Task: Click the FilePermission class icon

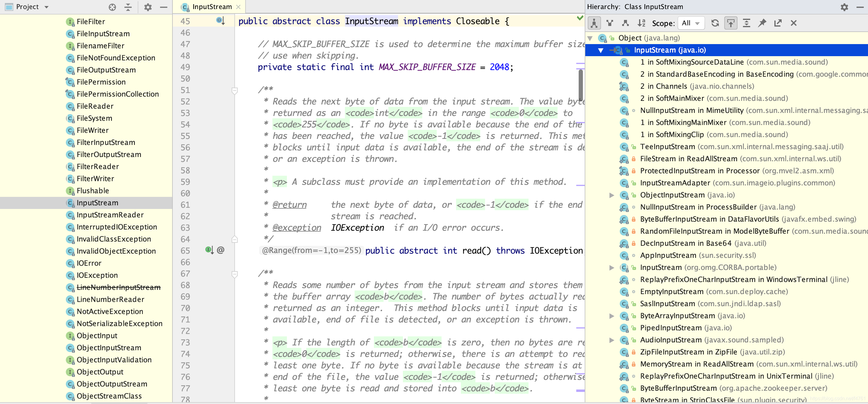Action: tap(70, 82)
